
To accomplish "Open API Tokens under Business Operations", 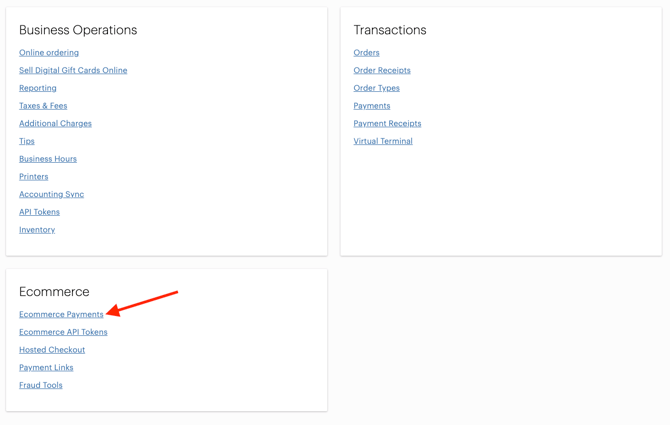I will (x=39, y=212).
